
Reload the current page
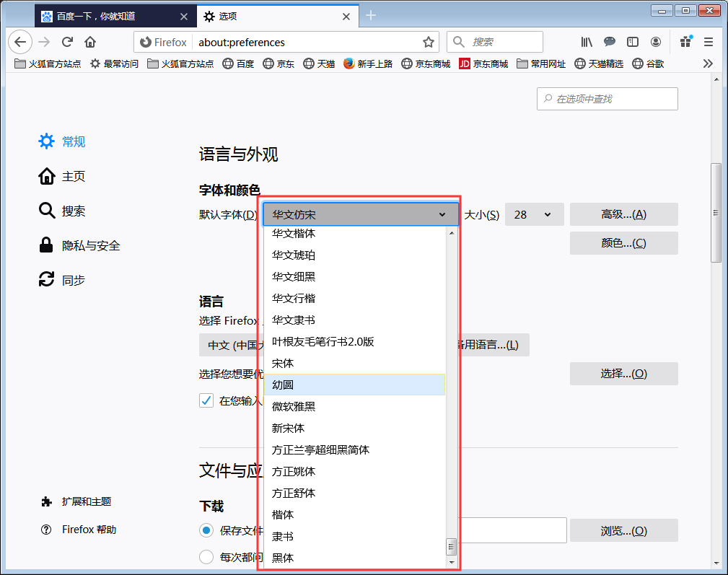(67, 42)
